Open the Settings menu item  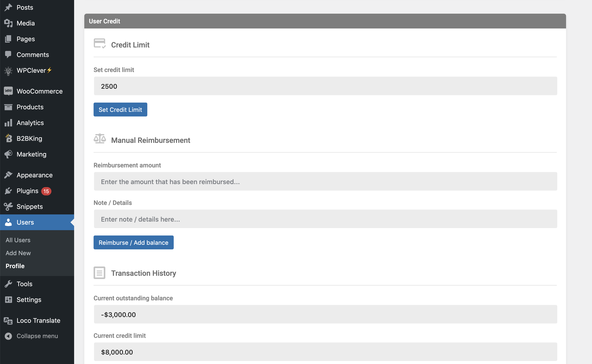(x=29, y=299)
